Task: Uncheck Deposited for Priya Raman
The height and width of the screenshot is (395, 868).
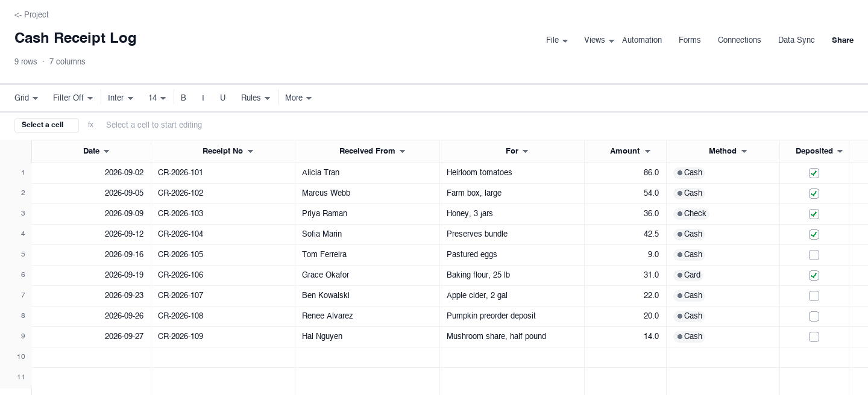Action: click(x=814, y=214)
